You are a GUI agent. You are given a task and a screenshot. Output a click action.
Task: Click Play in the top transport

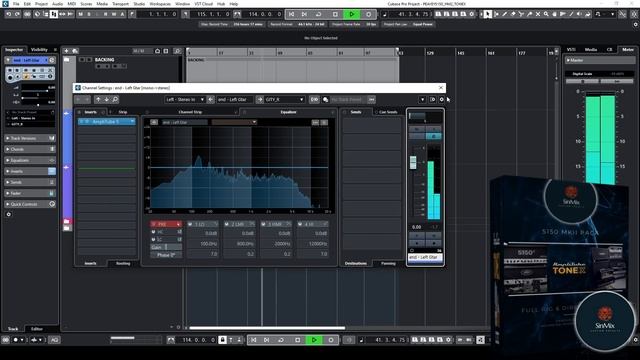352,14
